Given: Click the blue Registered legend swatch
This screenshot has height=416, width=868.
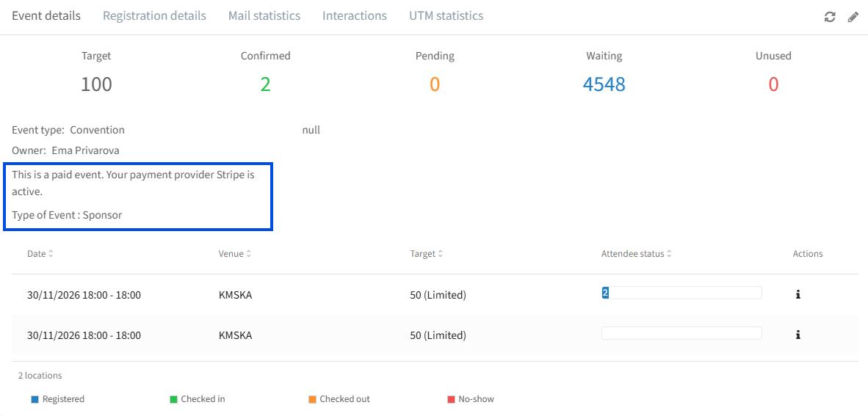Looking at the screenshot, I should click(35, 399).
